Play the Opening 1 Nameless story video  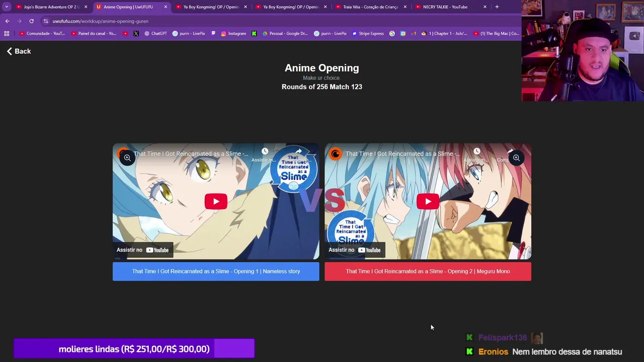coord(216,202)
